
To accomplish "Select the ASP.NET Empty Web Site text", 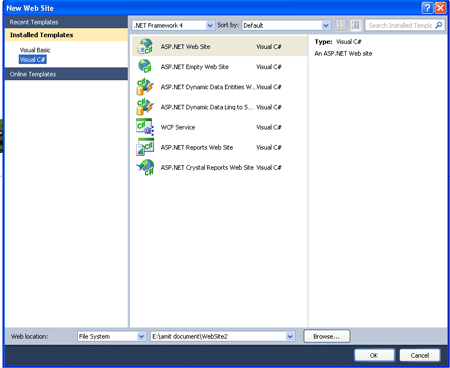I will click(x=195, y=67).
